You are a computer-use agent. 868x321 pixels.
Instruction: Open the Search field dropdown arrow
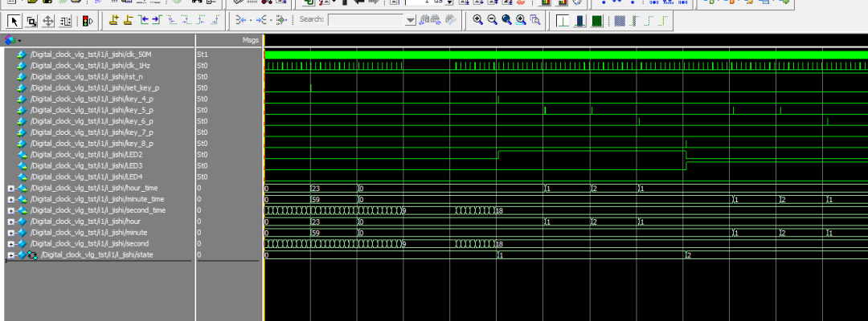[x=411, y=20]
